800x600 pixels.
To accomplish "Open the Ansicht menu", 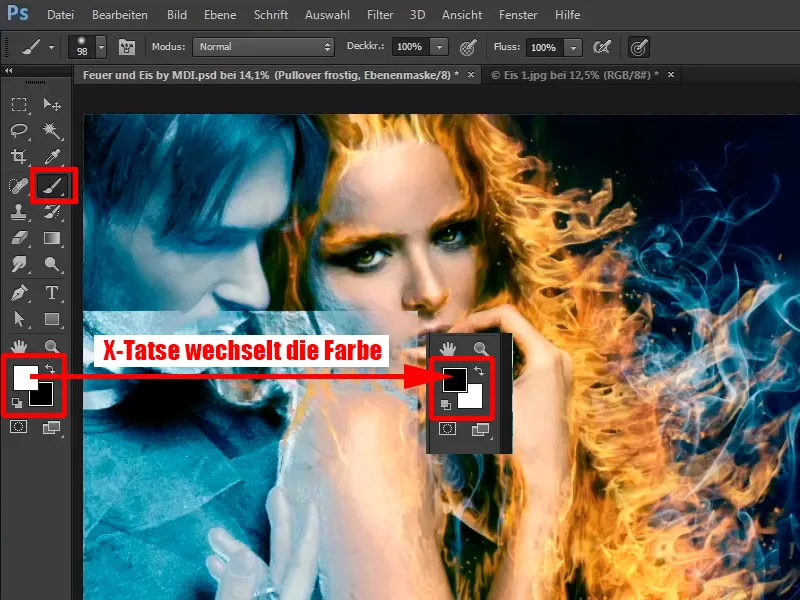I will [x=462, y=15].
